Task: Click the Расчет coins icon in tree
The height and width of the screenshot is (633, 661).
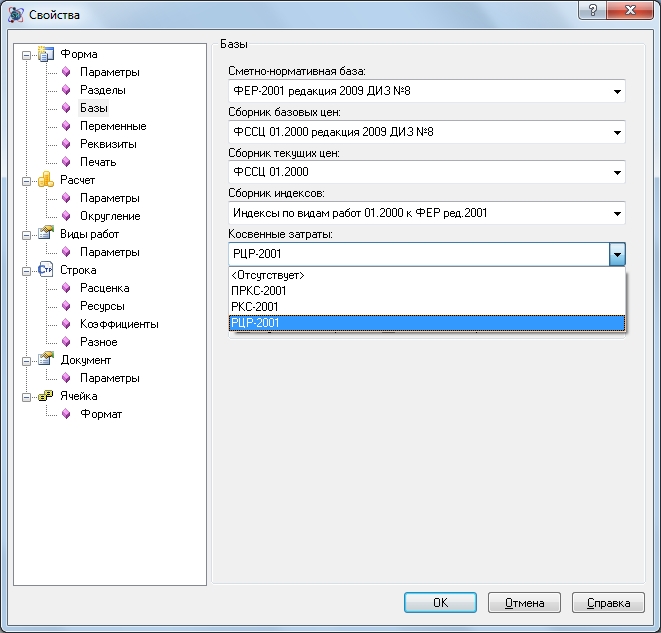Action: coord(45,180)
